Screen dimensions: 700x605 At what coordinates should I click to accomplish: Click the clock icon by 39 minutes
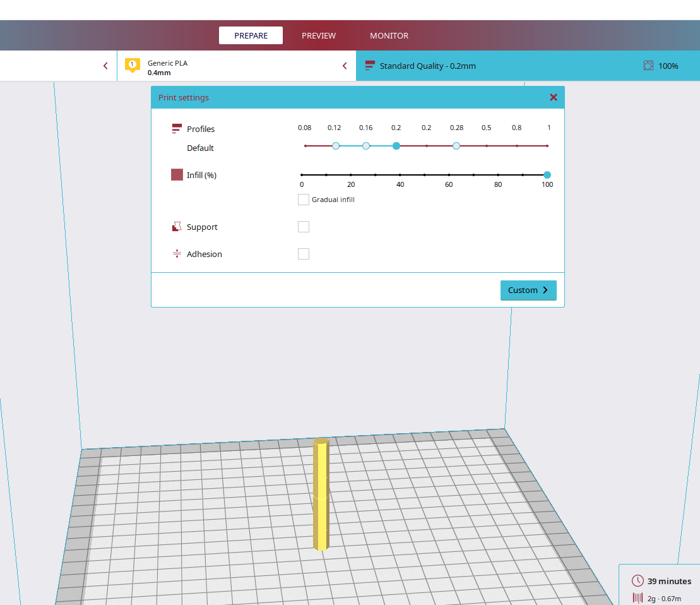(x=638, y=580)
